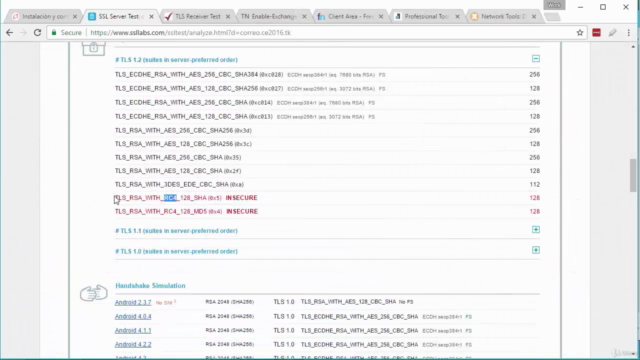Switch to the TN Enable-Exchange tab

[x=269, y=17]
